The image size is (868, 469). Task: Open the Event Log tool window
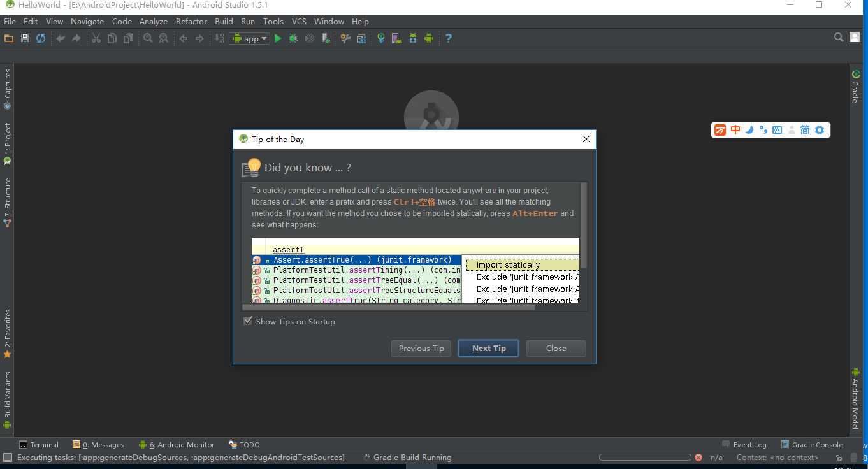pos(744,445)
